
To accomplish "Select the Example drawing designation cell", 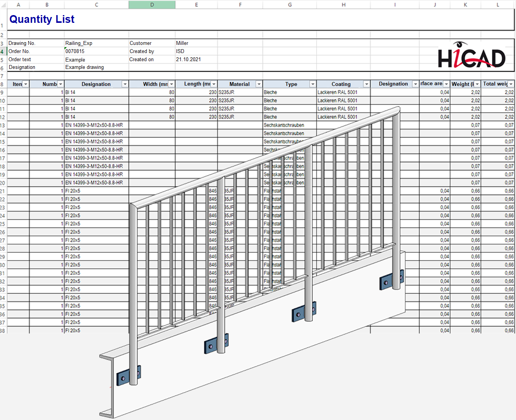I will point(96,67).
